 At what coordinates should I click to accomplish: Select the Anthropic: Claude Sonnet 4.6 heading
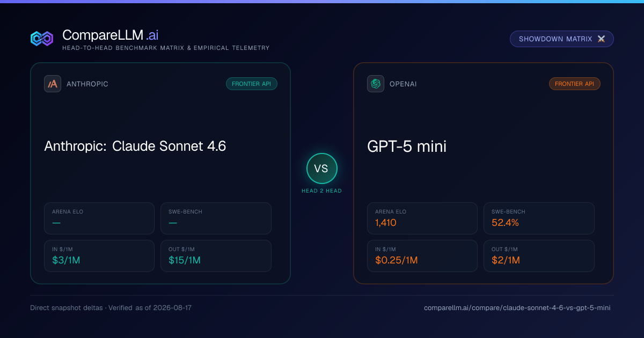tap(135, 146)
